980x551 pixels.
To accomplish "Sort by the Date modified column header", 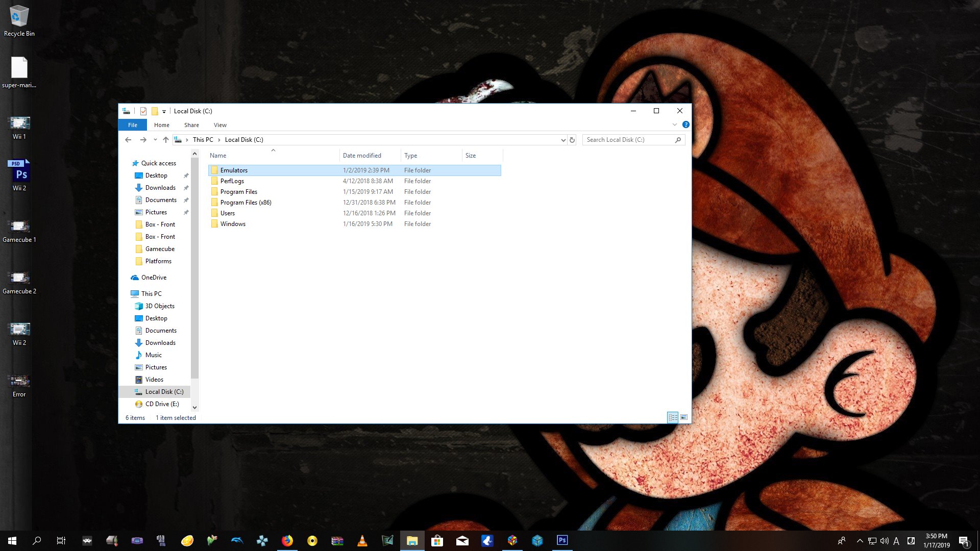I will tap(370, 156).
